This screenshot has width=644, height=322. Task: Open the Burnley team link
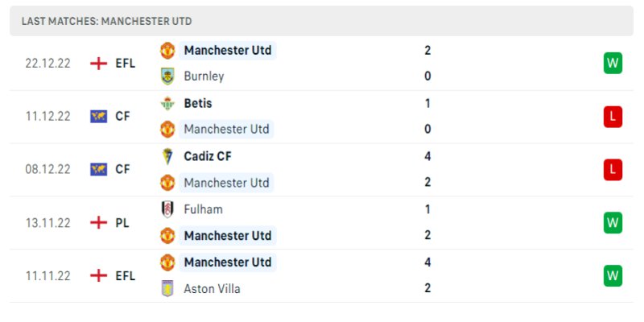coord(204,76)
